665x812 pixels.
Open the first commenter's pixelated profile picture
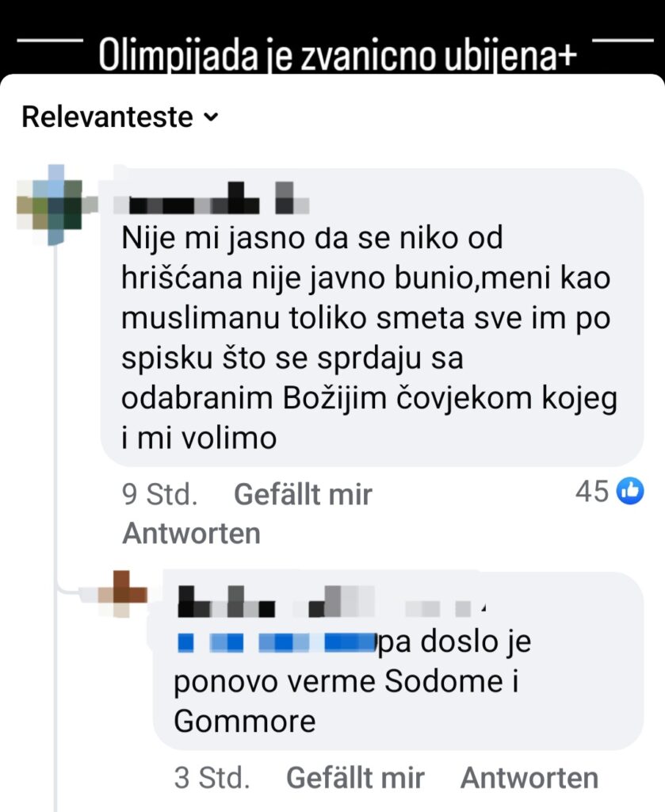click(x=56, y=205)
